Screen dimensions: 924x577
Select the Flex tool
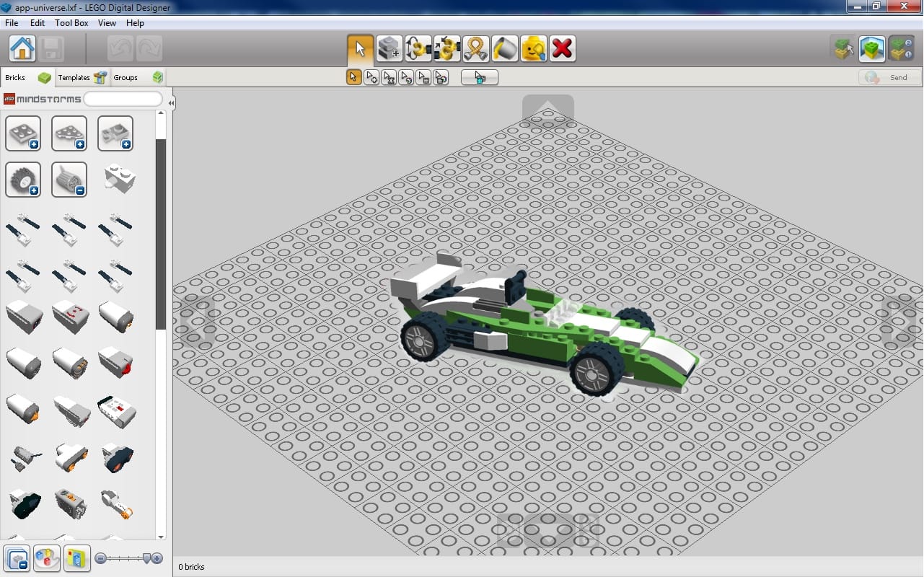pyautogui.click(x=475, y=48)
